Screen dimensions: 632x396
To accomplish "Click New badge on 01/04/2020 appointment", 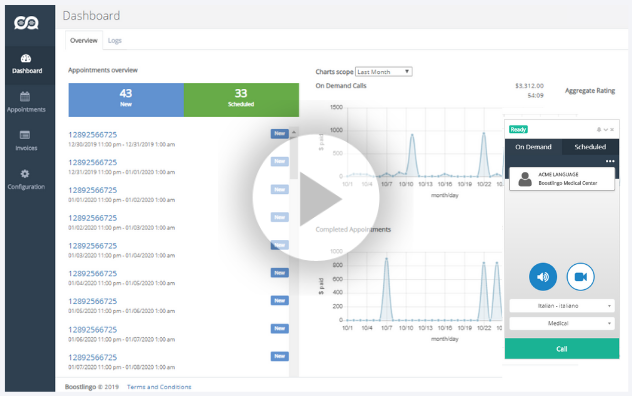I will (x=280, y=273).
